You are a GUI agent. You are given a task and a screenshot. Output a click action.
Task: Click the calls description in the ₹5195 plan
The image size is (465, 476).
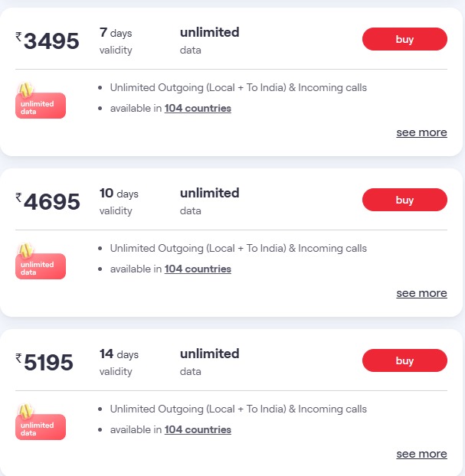pos(238,409)
